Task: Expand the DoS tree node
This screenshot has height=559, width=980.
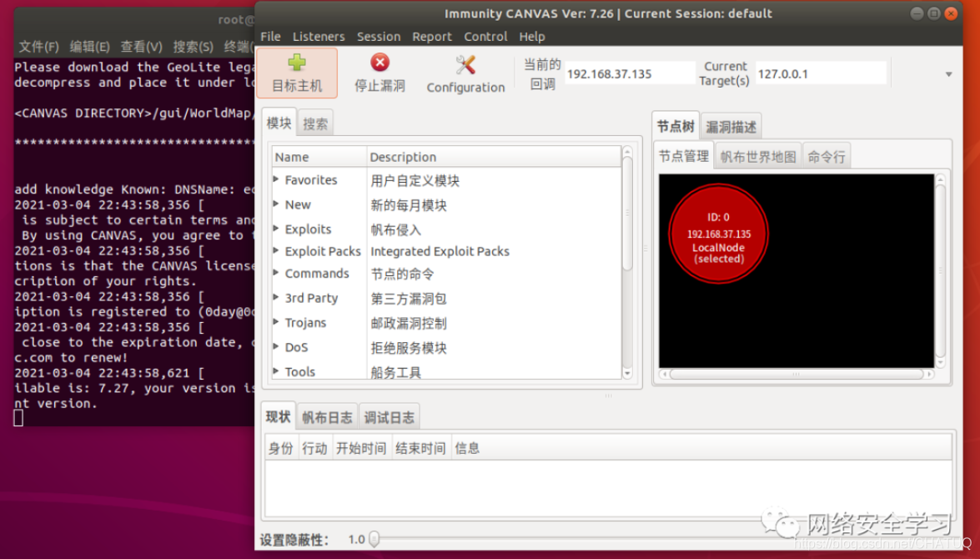Action: click(276, 346)
